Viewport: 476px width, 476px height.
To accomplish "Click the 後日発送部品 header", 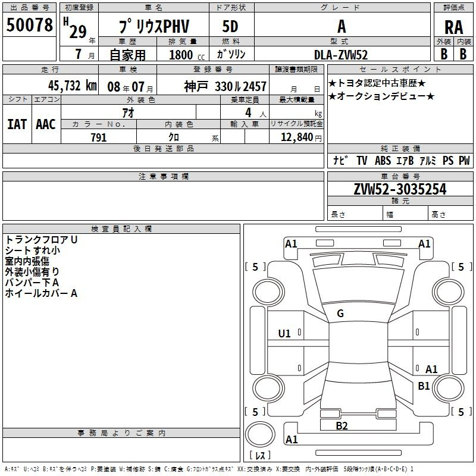I will tap(163, 148).
